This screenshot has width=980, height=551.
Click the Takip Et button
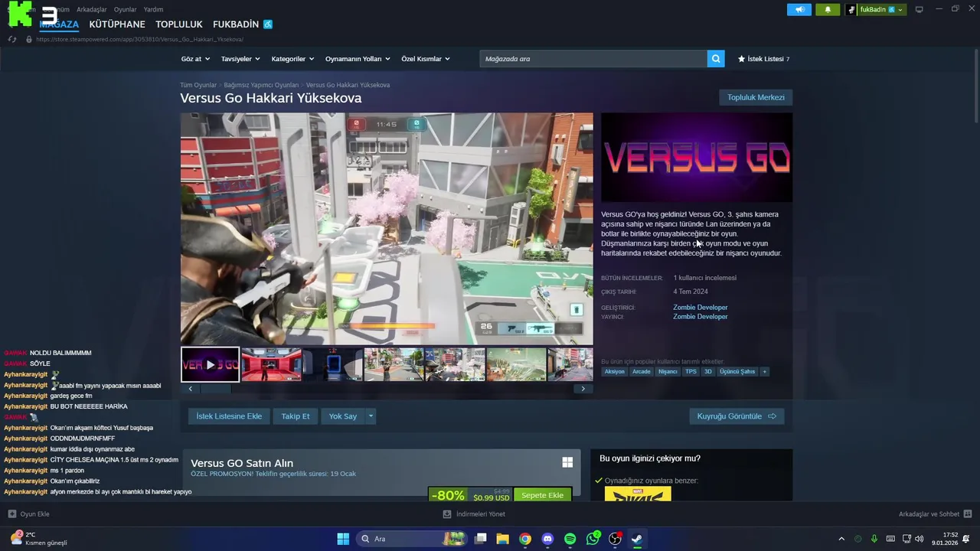pos(296,416)
